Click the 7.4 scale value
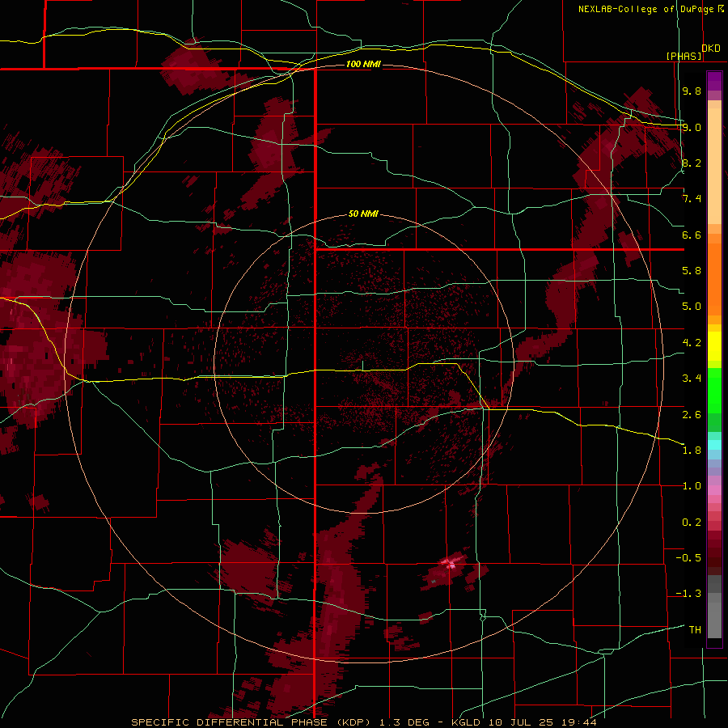The height and width of the screenshot is (728, 728). 692,199
